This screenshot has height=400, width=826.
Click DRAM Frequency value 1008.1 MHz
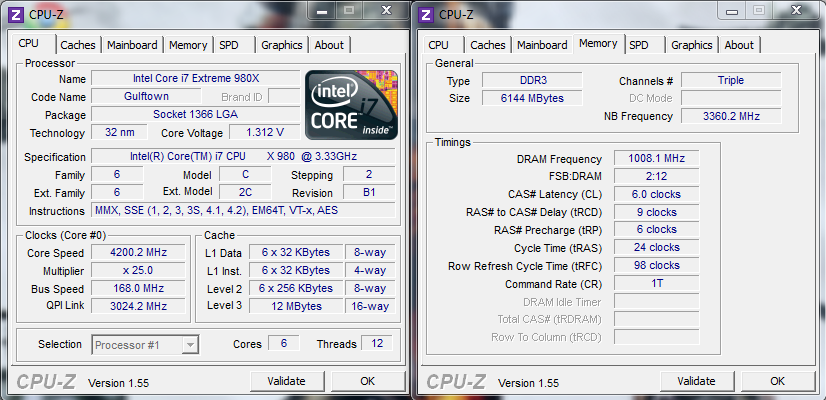[656, 158]
